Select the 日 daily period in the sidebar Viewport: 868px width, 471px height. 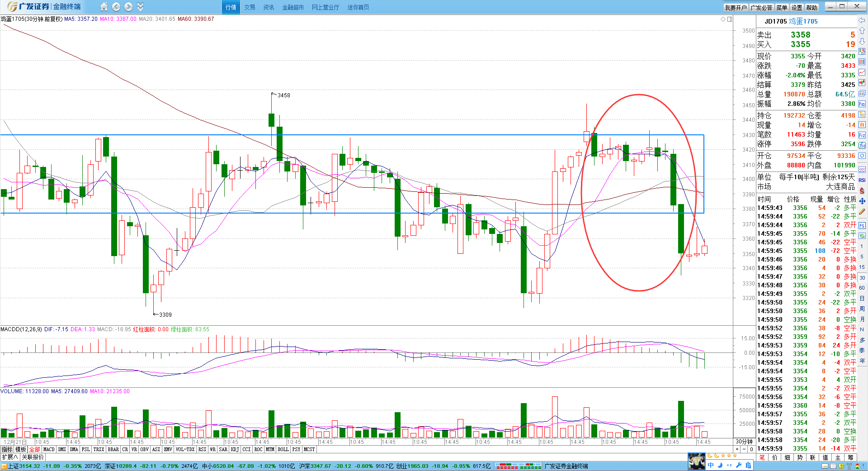862,298
